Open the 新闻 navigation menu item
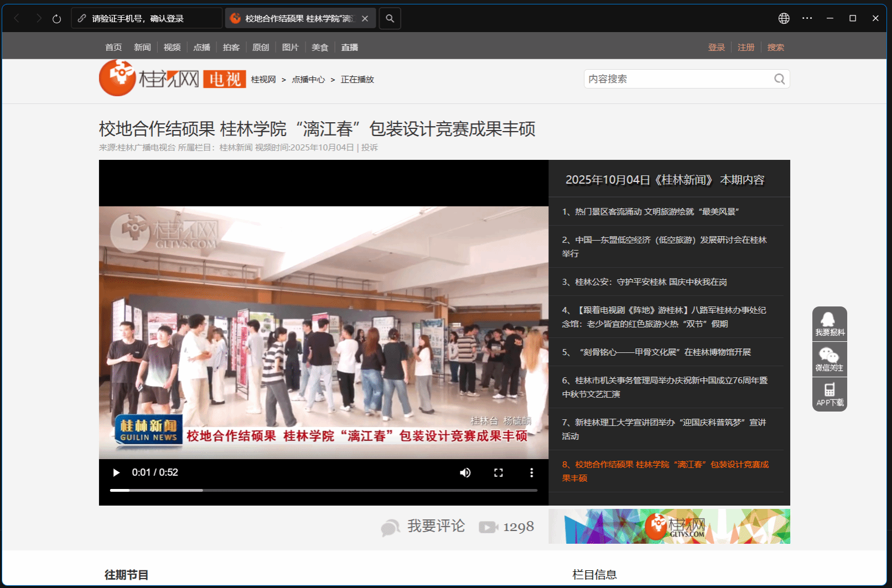The height and width of the screenshot is (588, 892). click(x=142, y=48)
